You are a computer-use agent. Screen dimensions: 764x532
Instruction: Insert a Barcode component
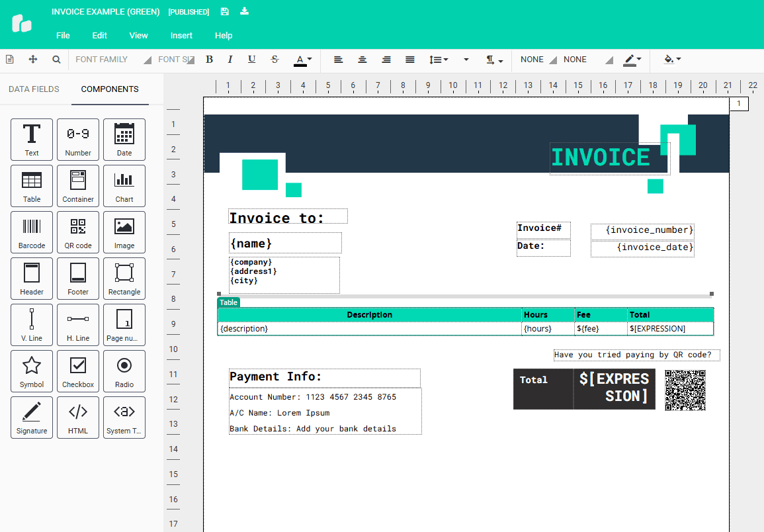coord(31,232)
